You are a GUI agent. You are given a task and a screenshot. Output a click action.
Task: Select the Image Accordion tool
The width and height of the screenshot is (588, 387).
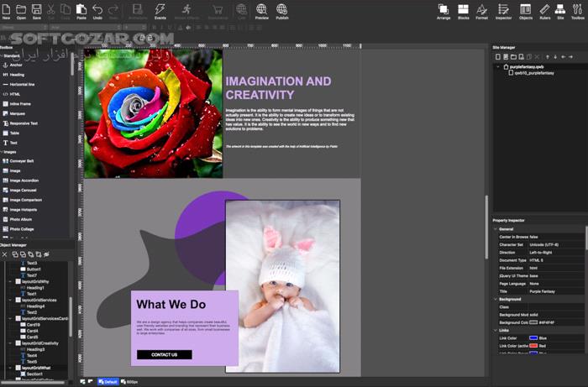[21, 180]
